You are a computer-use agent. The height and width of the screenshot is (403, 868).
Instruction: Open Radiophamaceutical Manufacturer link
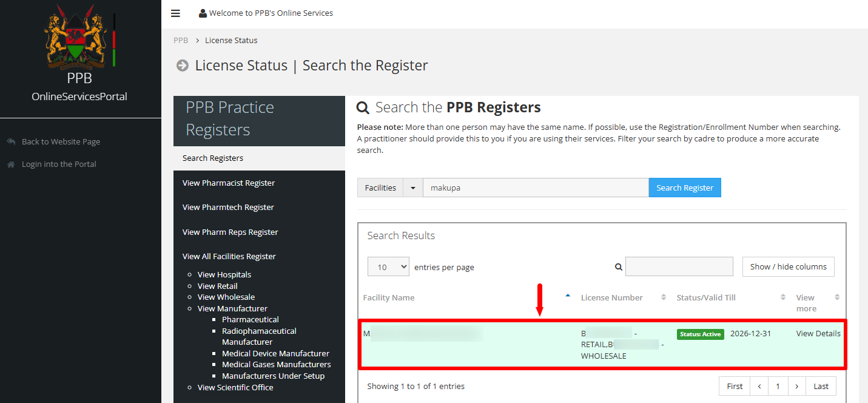click(259, 336)
